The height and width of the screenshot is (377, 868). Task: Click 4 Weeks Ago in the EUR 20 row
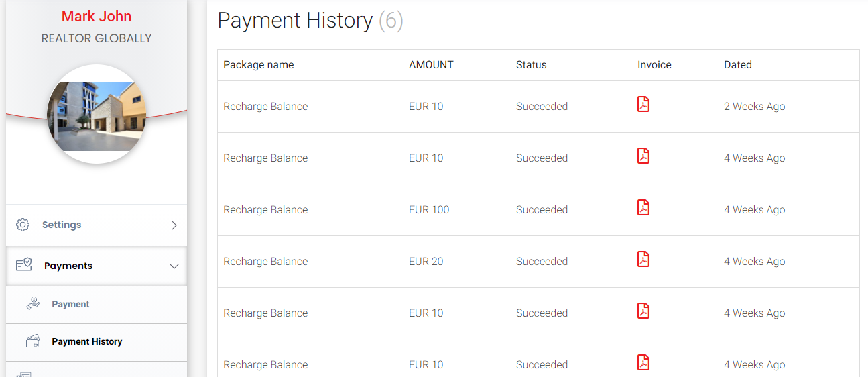754,262
